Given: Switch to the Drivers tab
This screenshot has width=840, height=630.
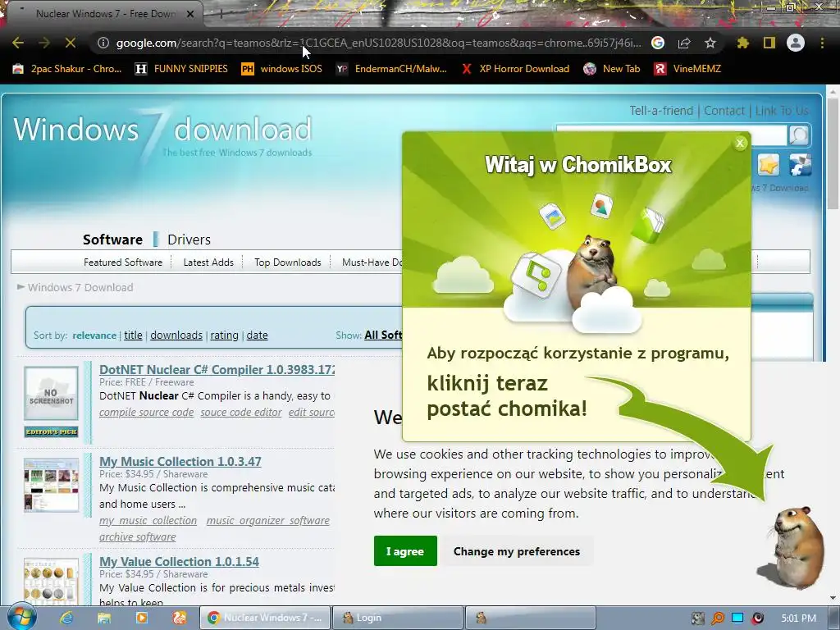Looking at the screenshot, I should coord(189,240).
